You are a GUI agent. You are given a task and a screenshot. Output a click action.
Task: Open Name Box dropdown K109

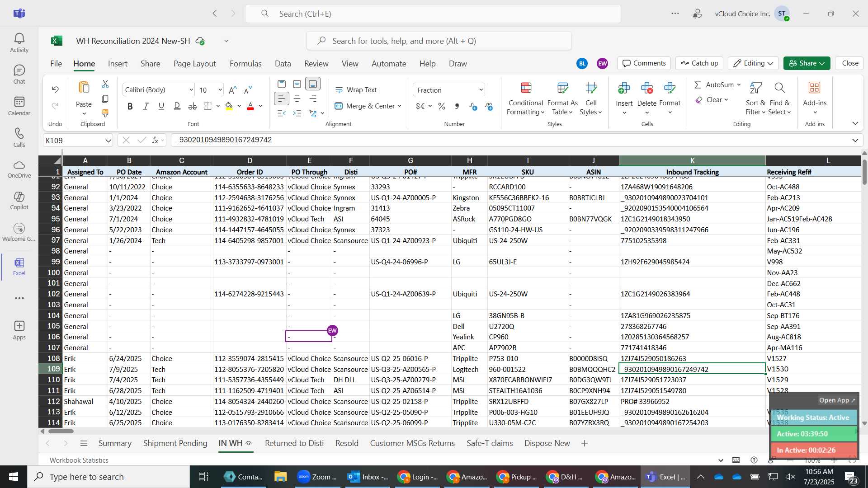pyautogui.click(x=108, y=141)
